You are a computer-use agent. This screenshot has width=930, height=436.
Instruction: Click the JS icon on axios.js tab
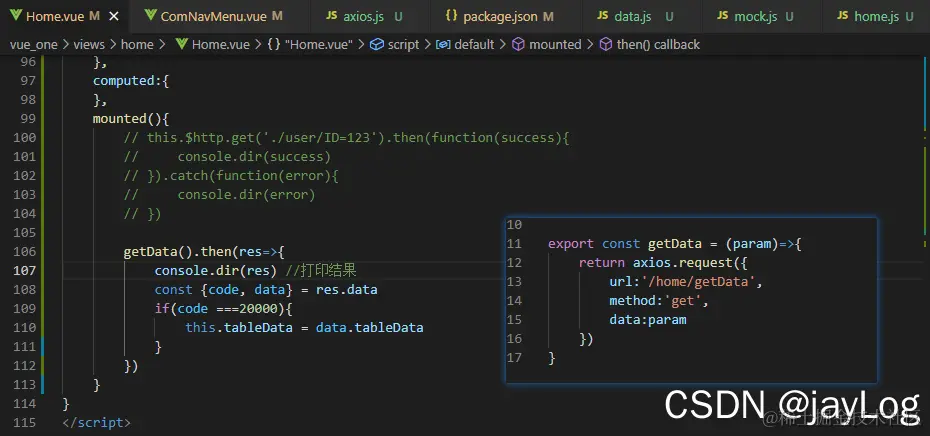pyautogui.click(x=332, y=16)
